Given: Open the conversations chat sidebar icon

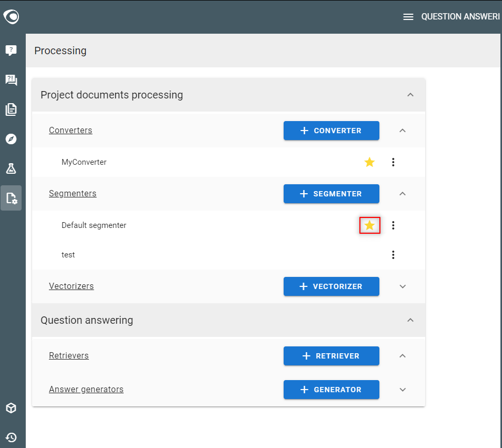Looking at the screenshot, I should (11, 79).
